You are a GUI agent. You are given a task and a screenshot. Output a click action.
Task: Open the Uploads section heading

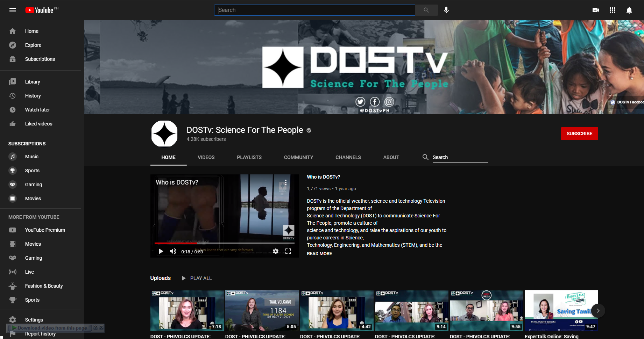pyautogui.click(x=160, y=278)
